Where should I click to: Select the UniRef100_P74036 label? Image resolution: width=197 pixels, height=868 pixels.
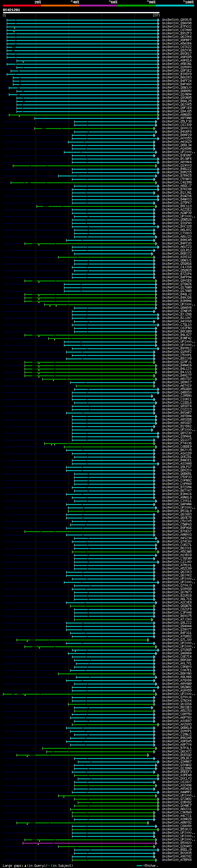[177, 443]
